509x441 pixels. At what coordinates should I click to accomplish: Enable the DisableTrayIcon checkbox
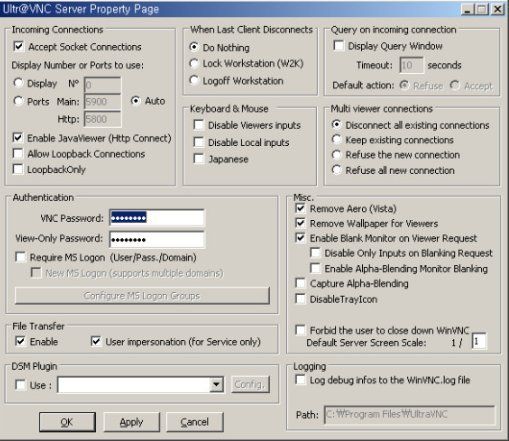click(x=300, y=299)
